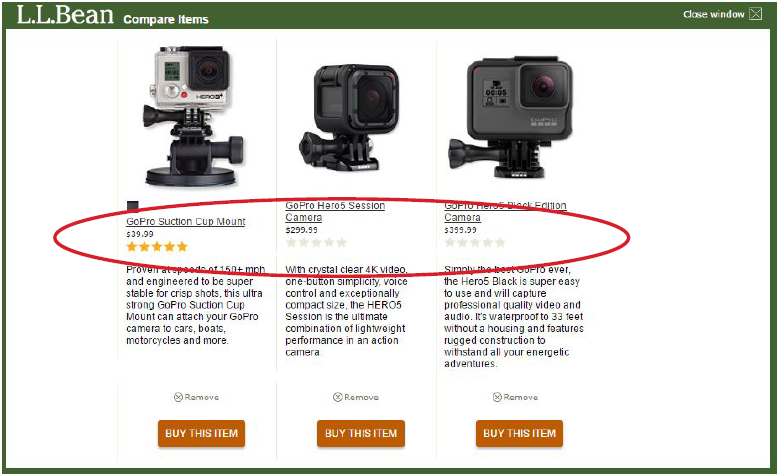Click the L.L.Bean logo
Image resolution: width=779 pixels, height=475 pixels.
[x=65, y=15]
